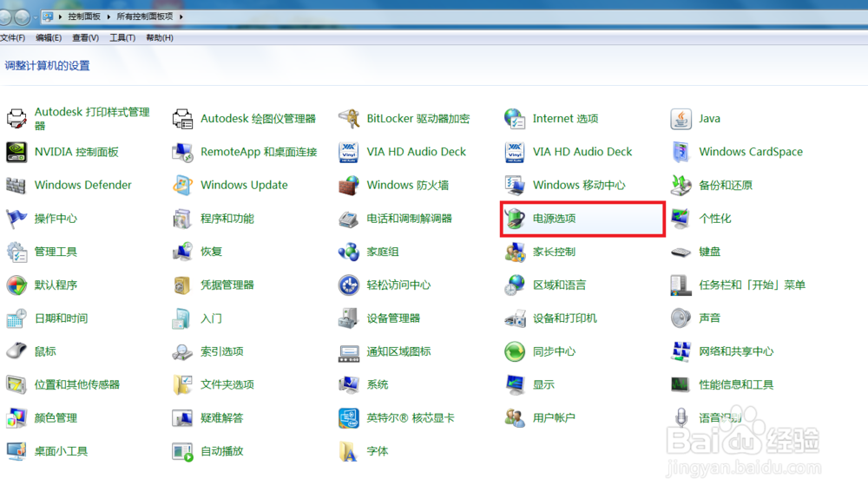Open the 日期和时间 link
This screenshot has height=498, width=868.
(x=61, y=318)
